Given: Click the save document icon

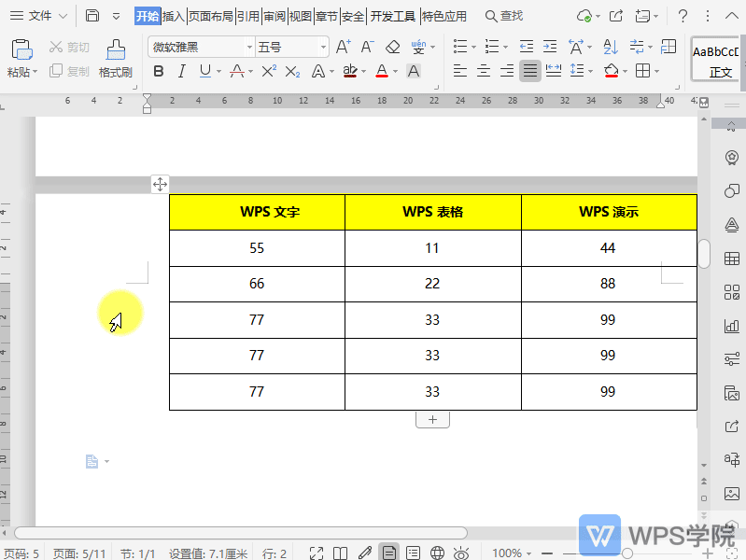Looking at the screenshot, I should 92,16.
